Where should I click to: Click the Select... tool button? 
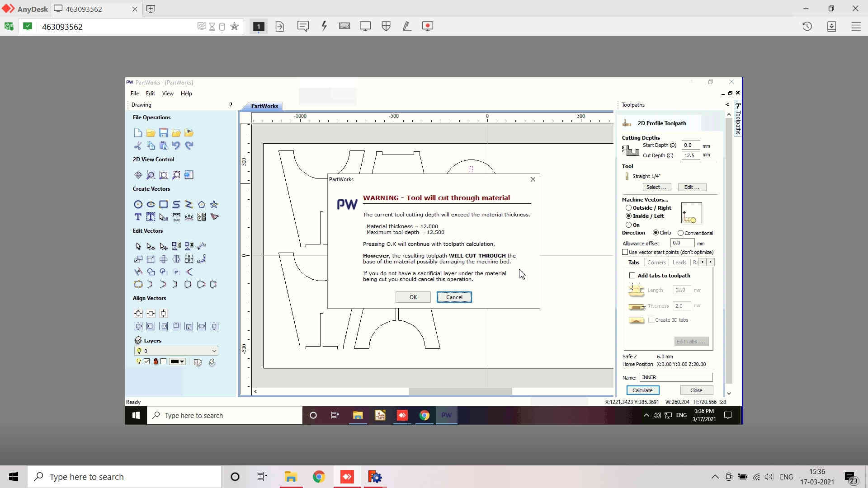pos(656,187)
